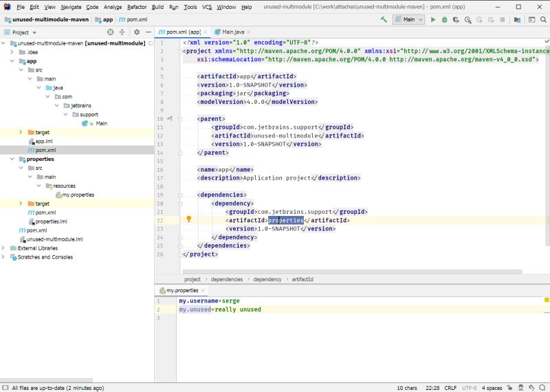Open the File menu
This screenshot has height=392, width=550.
(x=21, y=7)
